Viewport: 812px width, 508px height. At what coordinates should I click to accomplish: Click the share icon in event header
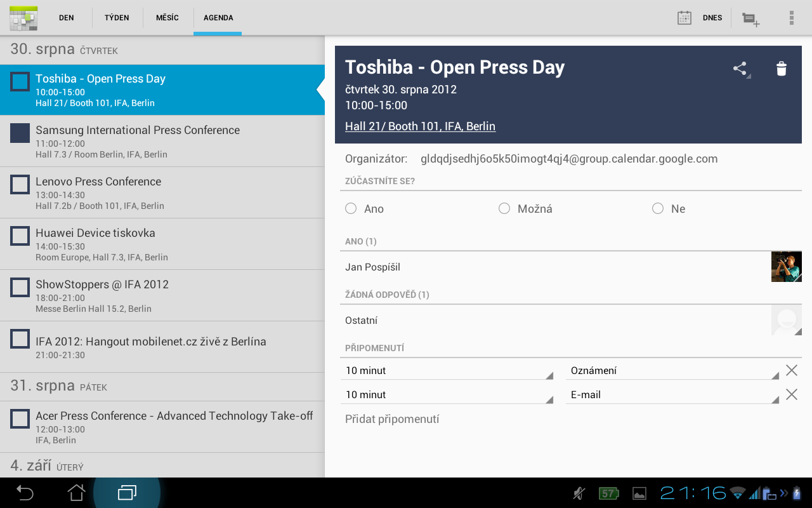point(740,69)
